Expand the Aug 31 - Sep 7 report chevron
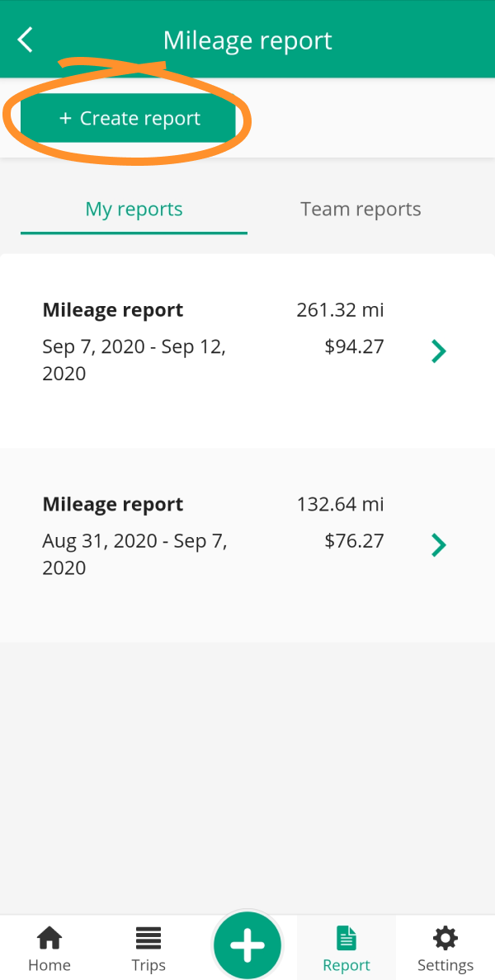 click(x=438, y=544)
